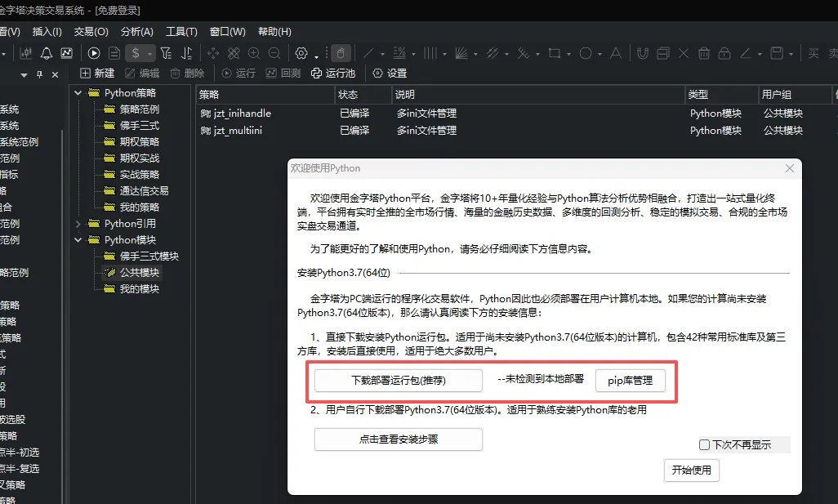
Task: Open the 交易(O) menu
Action: (x=91, y=32)
